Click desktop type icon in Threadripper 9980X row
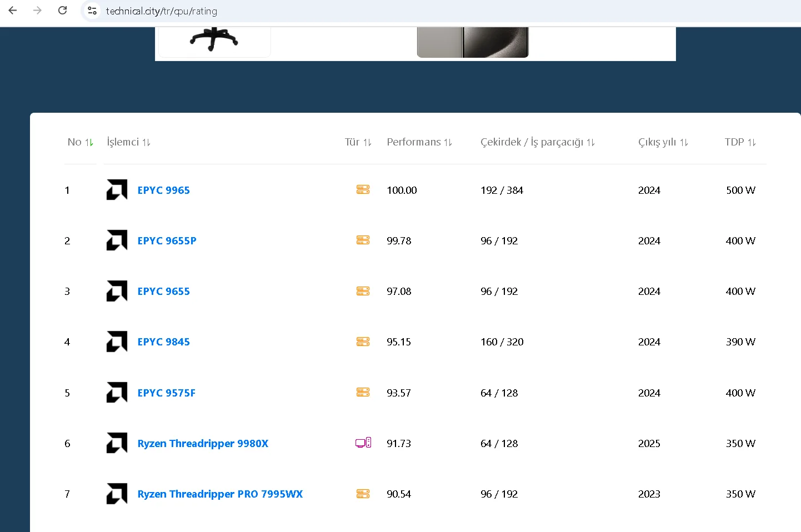 (x=363, y=443)
